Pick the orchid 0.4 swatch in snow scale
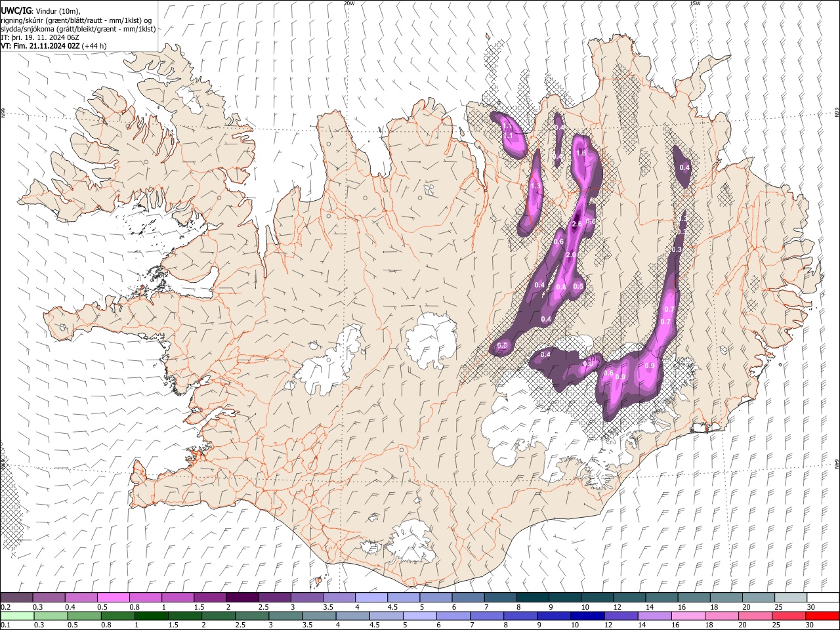This screenshot has width=840, height=630. (x=81, y=597)
